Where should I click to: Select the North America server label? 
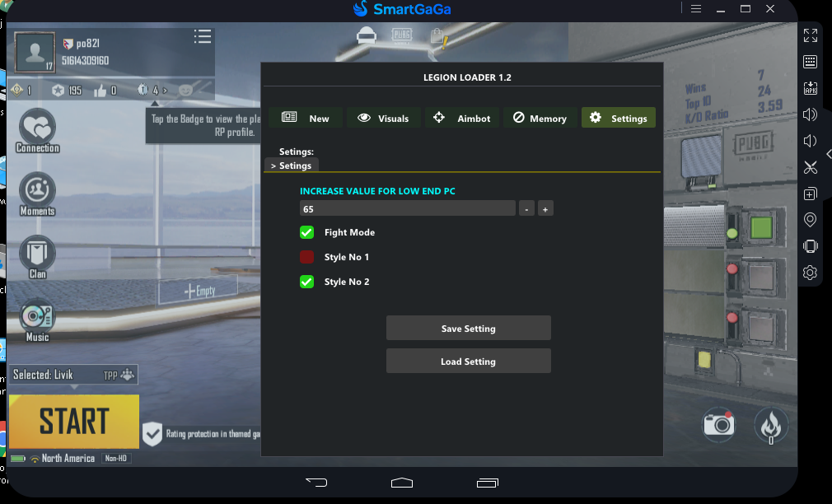[68, 458]
